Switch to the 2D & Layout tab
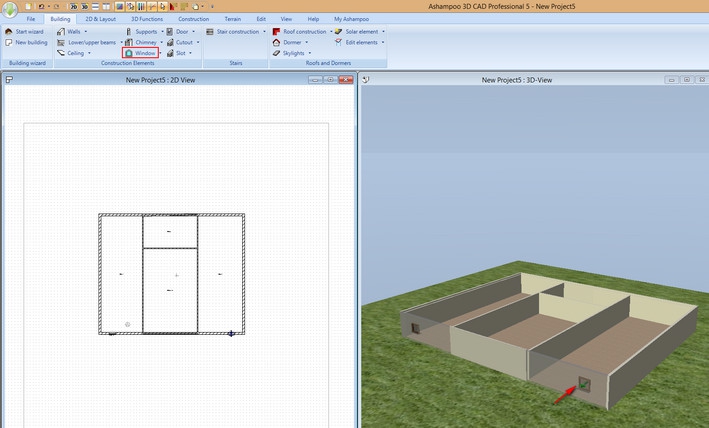The image size is (709, 428). pos(99,19)
